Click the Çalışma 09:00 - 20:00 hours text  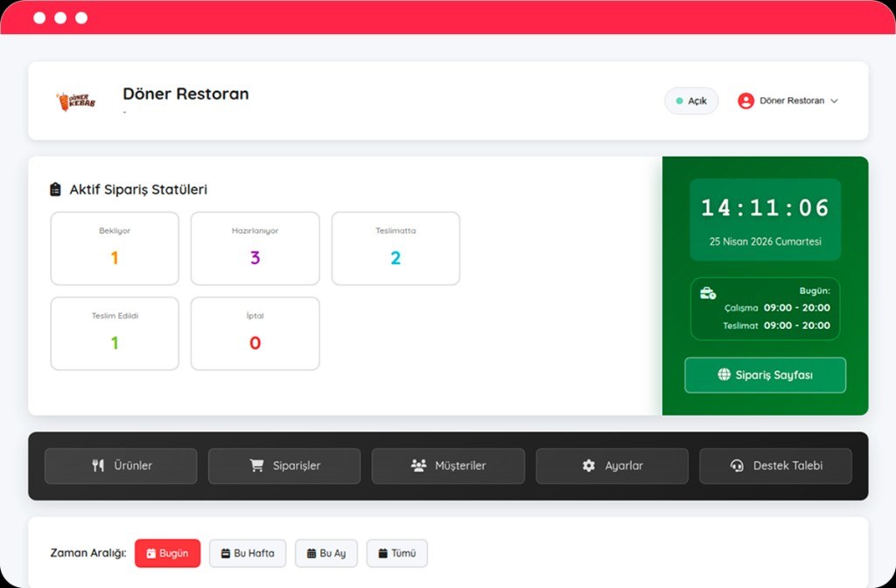point(777,307)
